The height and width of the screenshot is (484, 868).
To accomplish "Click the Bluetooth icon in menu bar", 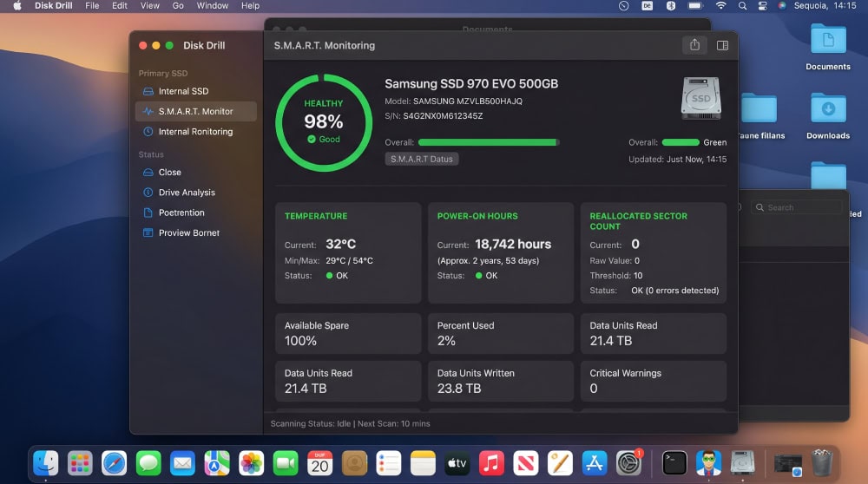I will 670,6.
